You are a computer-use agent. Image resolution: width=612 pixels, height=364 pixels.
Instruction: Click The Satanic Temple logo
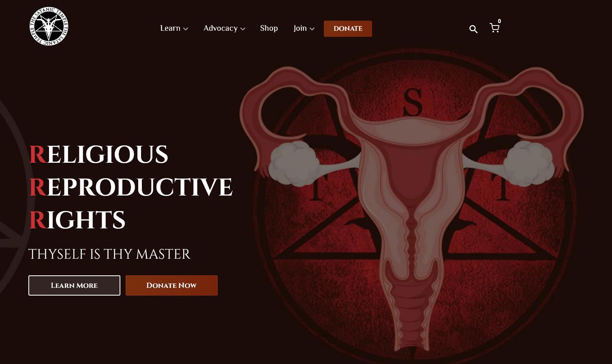(49, 26)
